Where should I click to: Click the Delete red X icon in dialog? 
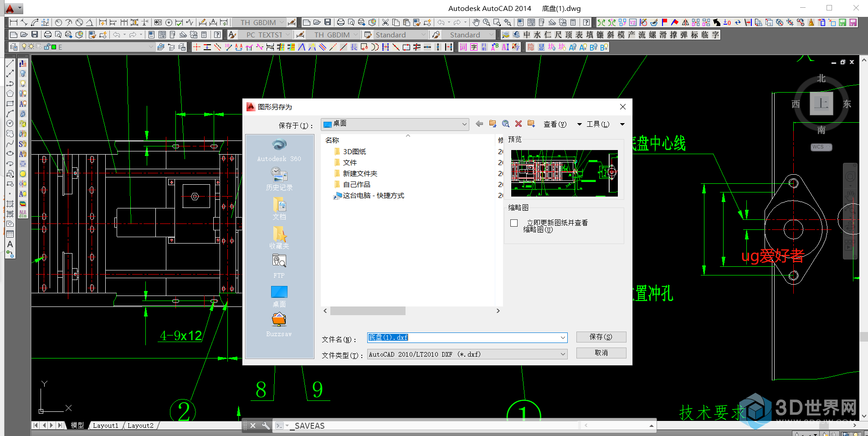pos(519,124)
